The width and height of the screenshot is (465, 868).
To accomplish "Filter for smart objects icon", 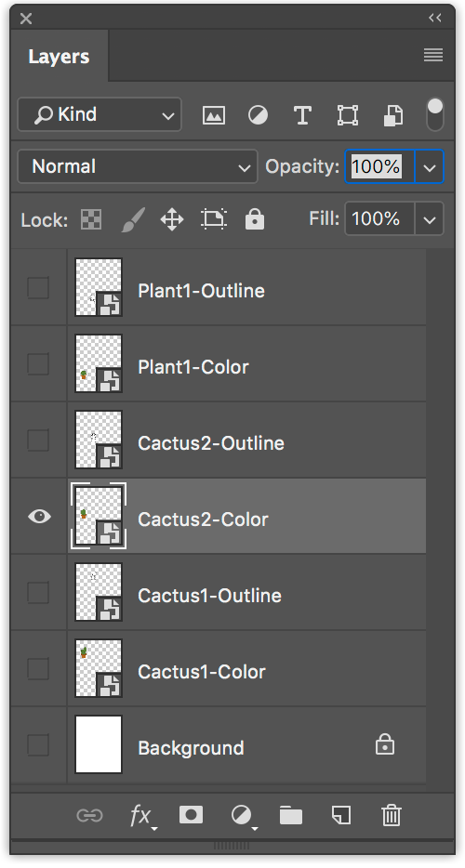I will [393, 115].
